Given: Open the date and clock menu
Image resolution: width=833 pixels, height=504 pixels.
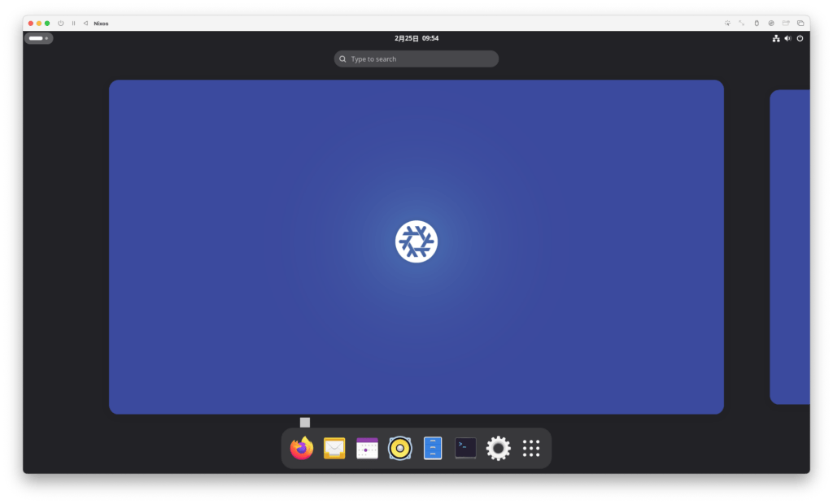Looking at the screenshot, I should (x=416, y=38).
